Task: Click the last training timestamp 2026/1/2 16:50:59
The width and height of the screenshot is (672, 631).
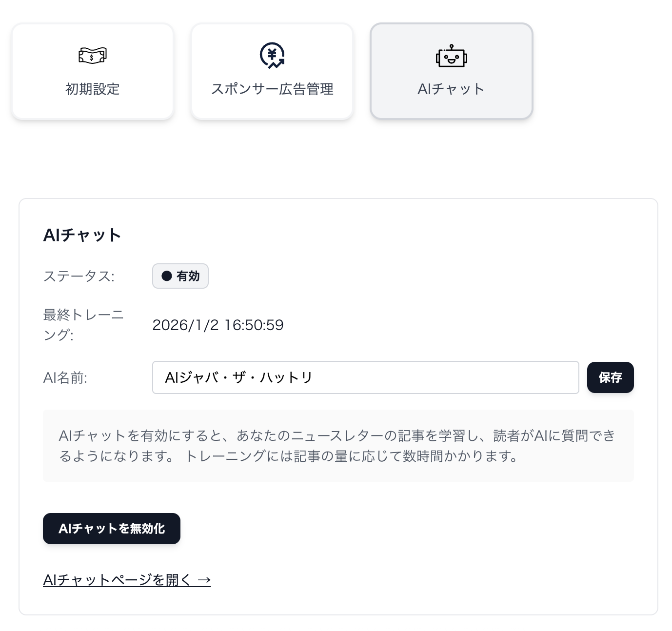Action: 218,325
